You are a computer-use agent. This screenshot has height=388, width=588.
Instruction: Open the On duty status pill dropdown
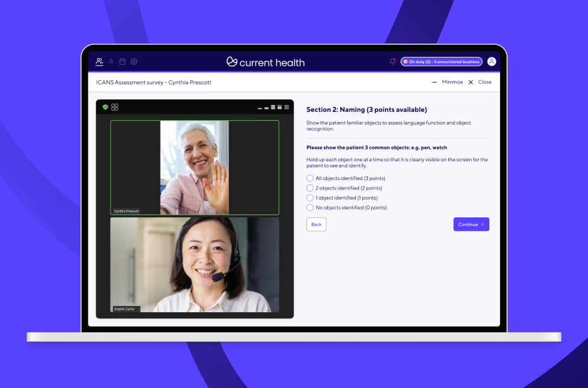click(x=441, y=61)
